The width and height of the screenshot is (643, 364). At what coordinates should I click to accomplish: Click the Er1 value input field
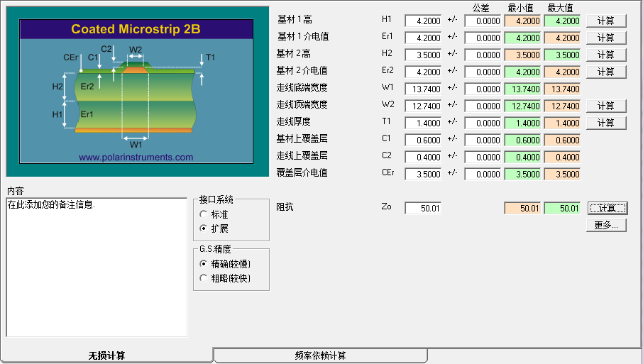423,38
